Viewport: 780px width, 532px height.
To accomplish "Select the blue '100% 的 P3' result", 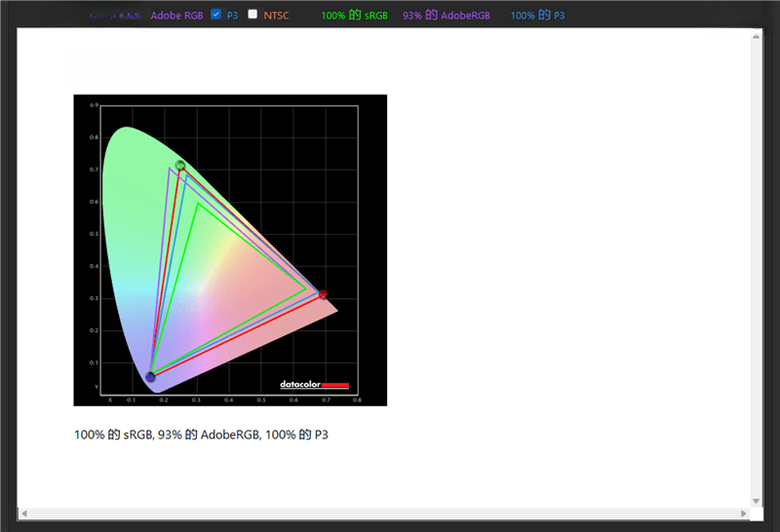I will [x=537, y=16].
